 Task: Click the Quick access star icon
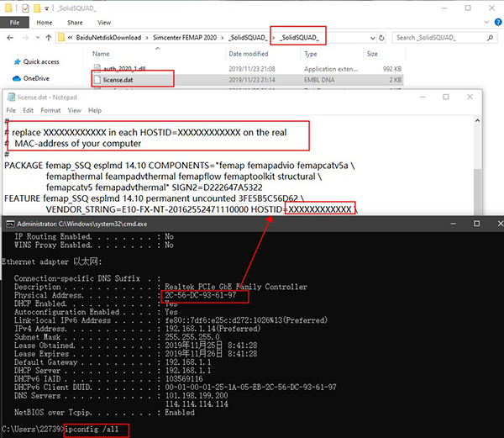click(15, 61)
